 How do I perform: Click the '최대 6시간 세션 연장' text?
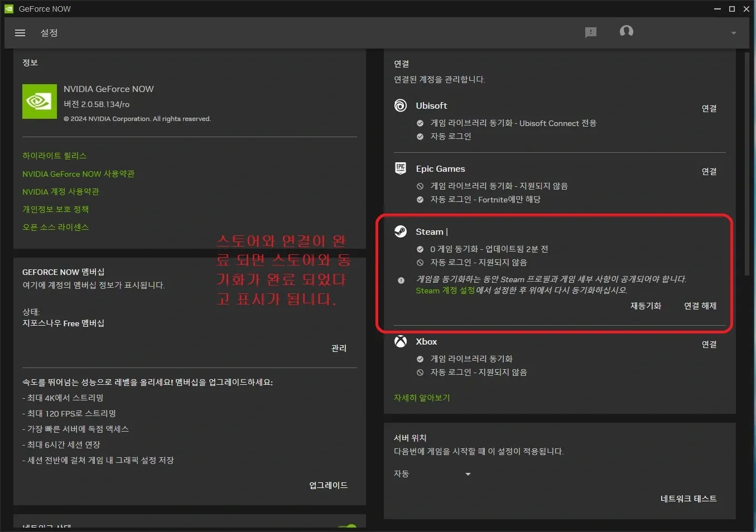pos(64,445)
